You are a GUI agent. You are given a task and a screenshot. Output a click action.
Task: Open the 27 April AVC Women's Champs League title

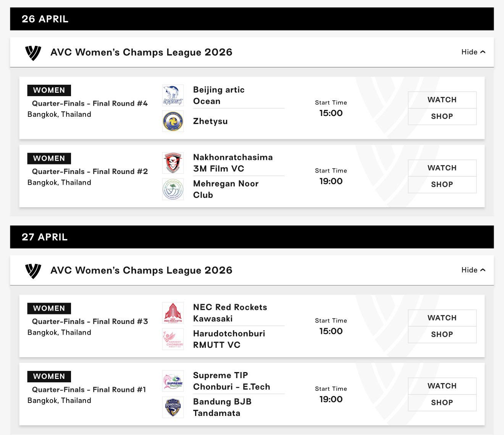(x=141, y=271)
